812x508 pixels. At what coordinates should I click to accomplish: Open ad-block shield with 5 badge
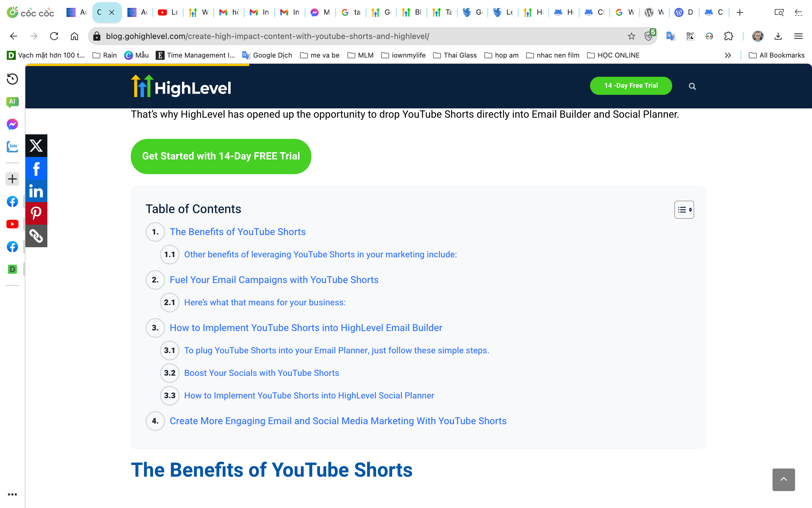pos(650,36)
